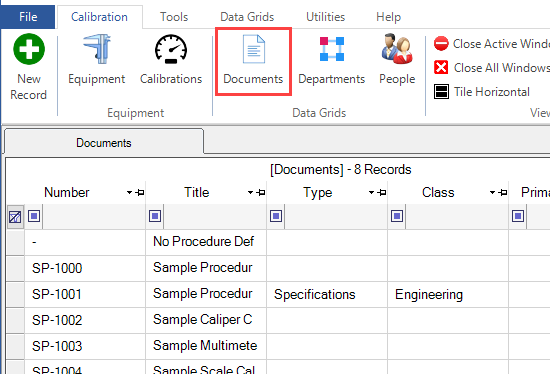Click the Tile Horizontal icon

pos(441,92)
